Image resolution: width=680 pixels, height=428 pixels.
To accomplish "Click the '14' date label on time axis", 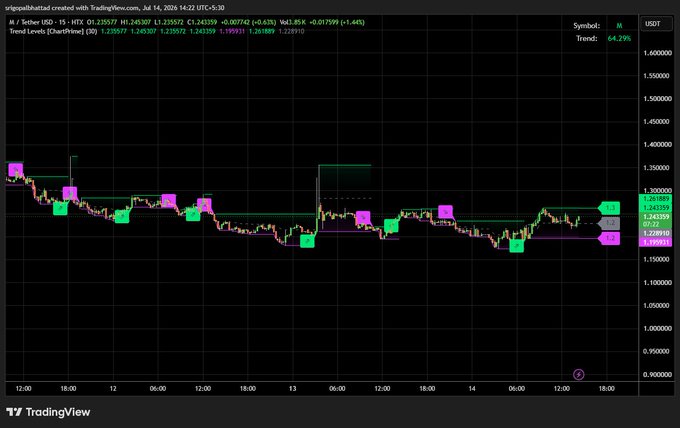I will point(472,389).
